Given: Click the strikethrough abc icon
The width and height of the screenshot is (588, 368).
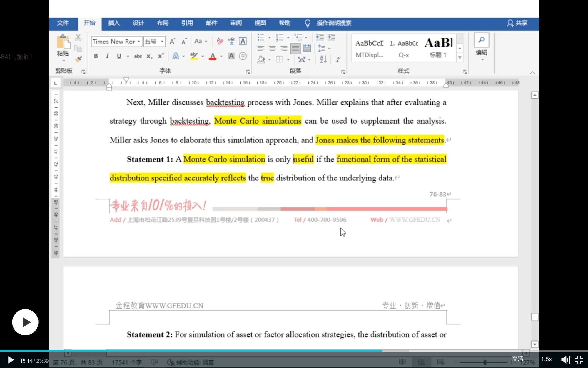Looking at the screenshot, I should (x=138, y=56).
